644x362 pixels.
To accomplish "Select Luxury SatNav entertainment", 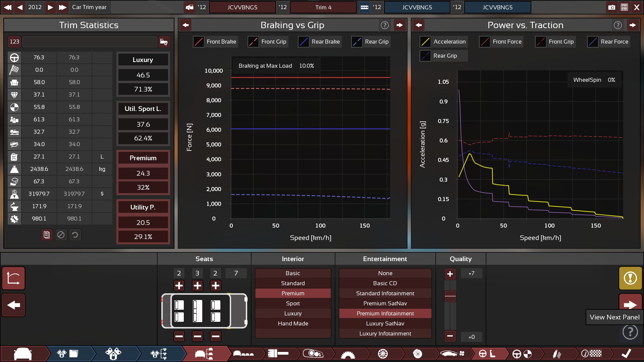I will click(x=385, y=323).
